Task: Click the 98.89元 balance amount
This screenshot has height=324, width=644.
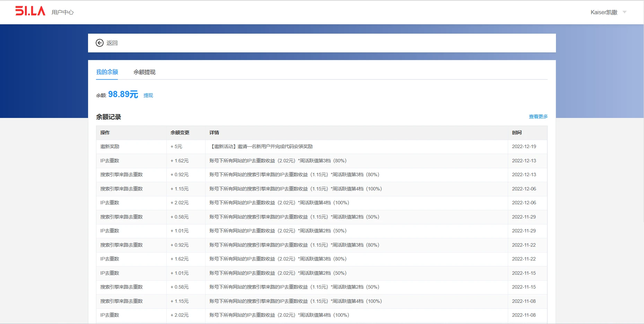Action: [x=123, y=94]
